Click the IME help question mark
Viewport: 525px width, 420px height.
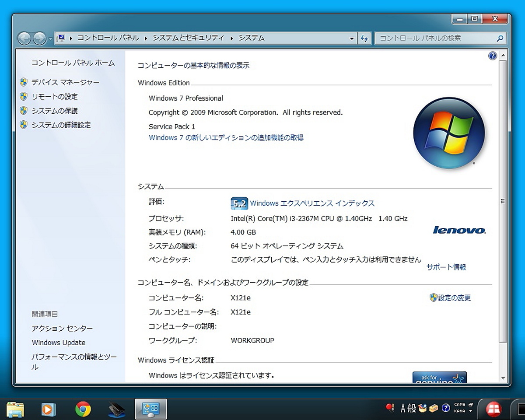tap(446, 408)
